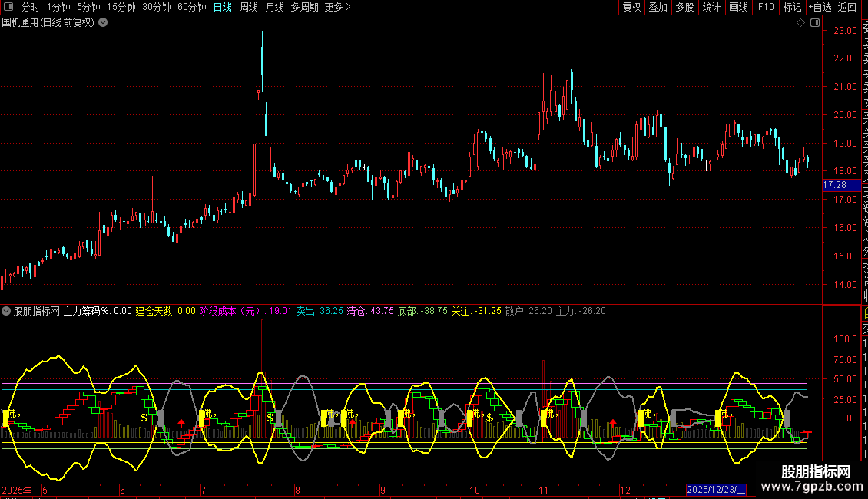This screenshot has height=499, width=868.
Task: Select the 5分钟 chart period
Action: [88, 7]
